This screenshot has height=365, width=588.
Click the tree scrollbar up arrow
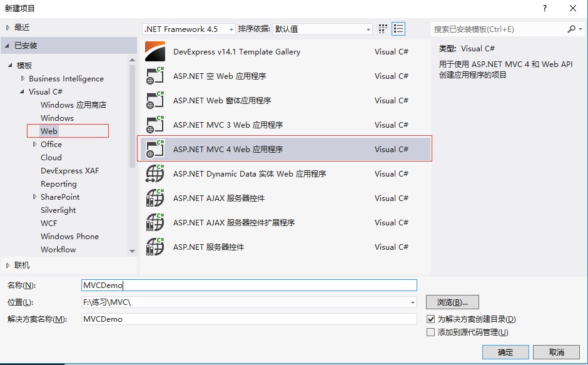(132, 60)
